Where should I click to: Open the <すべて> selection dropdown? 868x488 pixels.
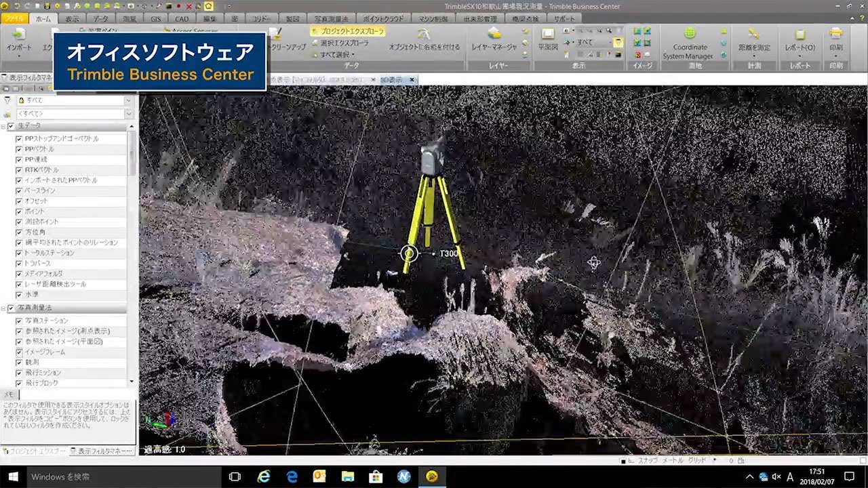(128, 115)
